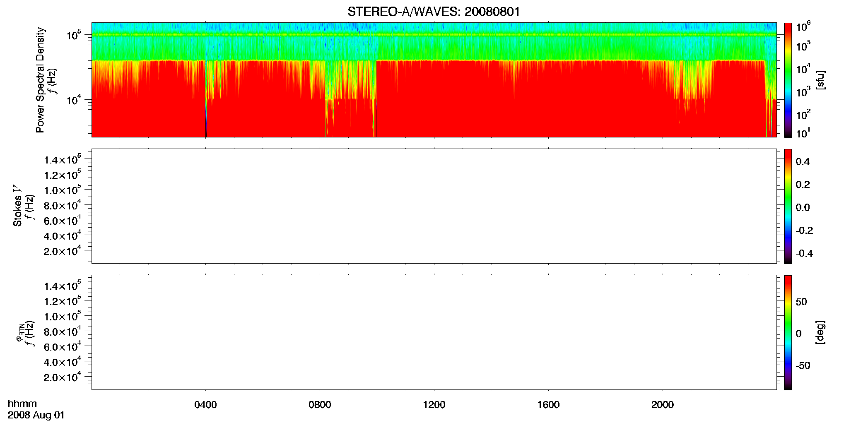
Task: Click the Stokes V colorbar
Action: (x=788, y=206)
